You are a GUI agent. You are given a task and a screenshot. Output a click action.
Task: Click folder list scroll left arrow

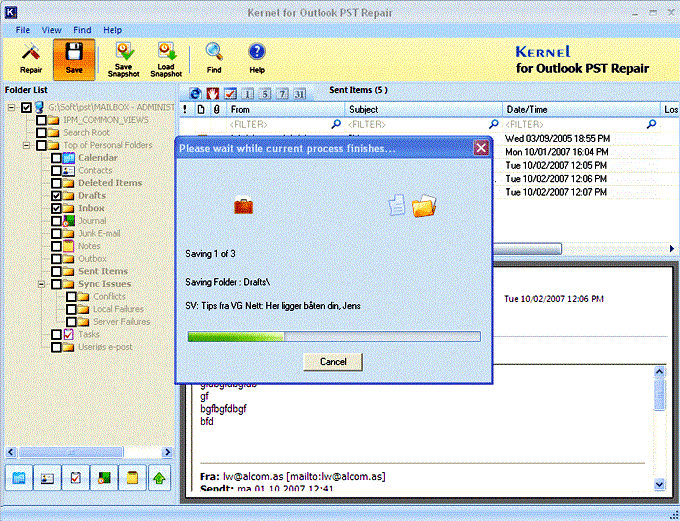click(11, 452)
